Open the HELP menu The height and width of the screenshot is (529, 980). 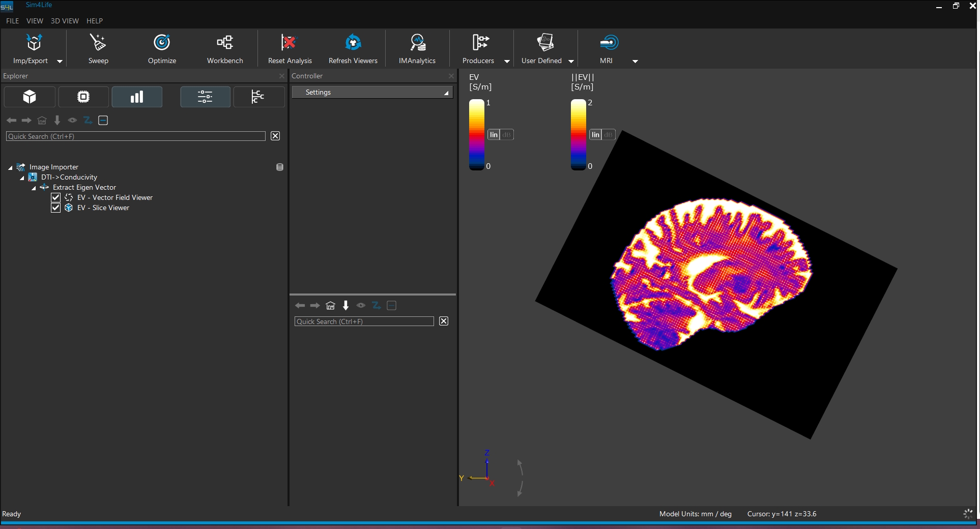95,21
